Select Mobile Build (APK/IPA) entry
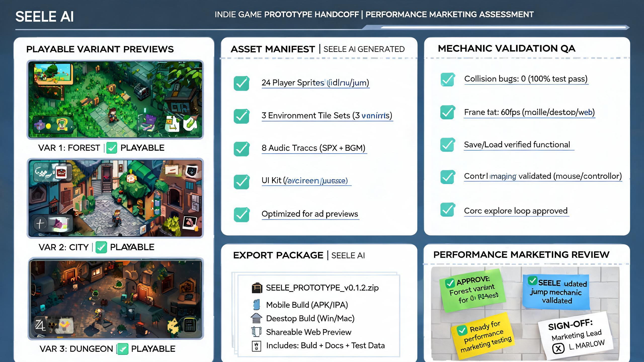The height and width of the screenshot is (362, 644). click(307, 305)
